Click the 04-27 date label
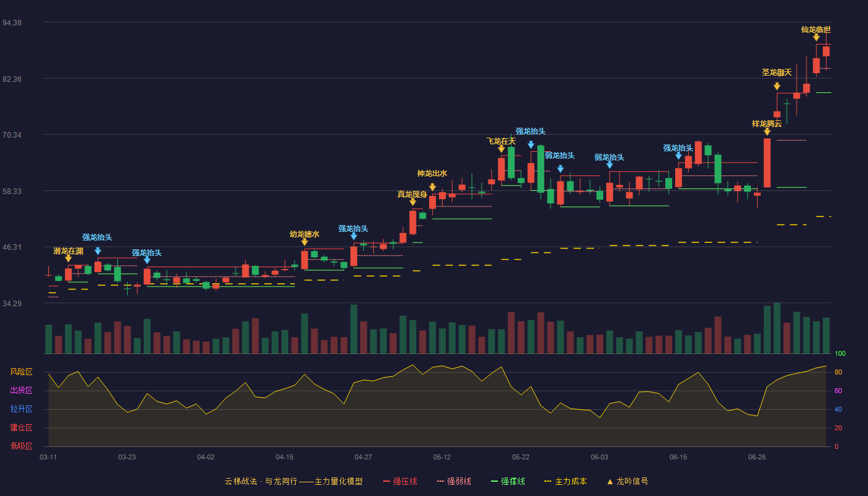 coord(363,457)
